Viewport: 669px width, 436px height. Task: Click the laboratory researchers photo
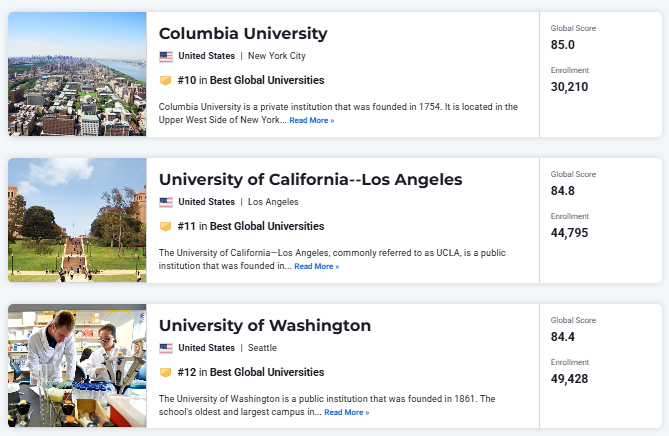[77, 366]
